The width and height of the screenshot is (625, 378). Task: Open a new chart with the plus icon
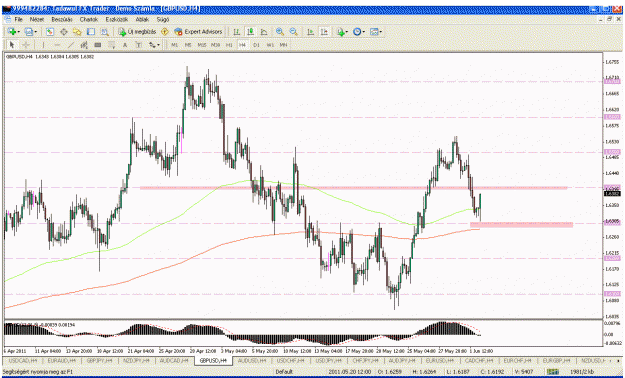pyautogui.click(x=12, y=32)
